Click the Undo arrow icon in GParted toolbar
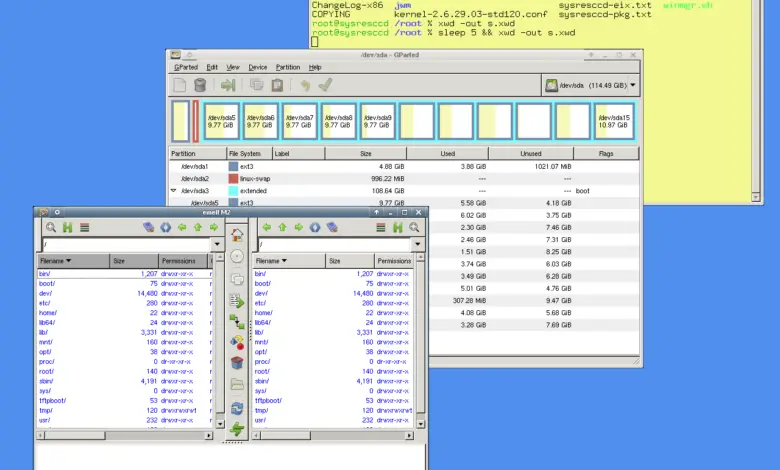780x470 pixels. [305, 85]
